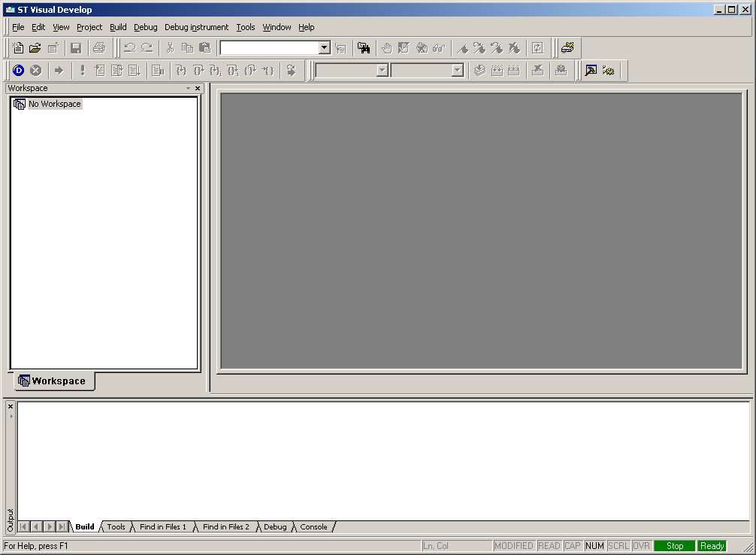Open the Tools menu
756x555 pixels.
pyautogui.click(x=246, y=27)
